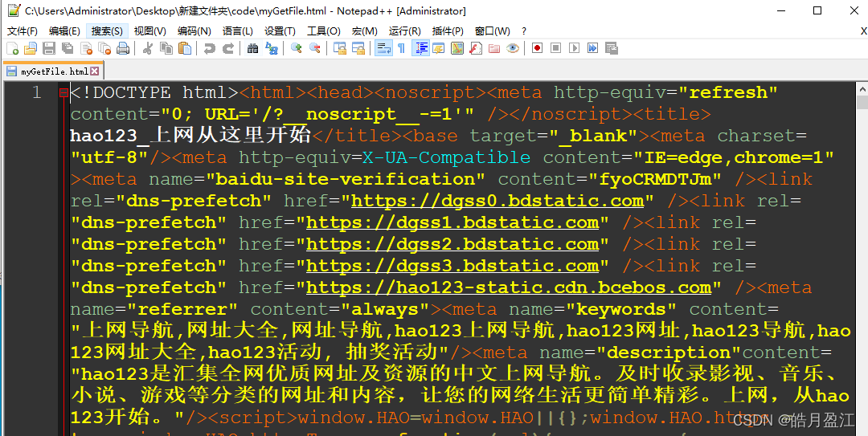Screen dimensions: 868x436
Task: Open the Document Map icon
Action: coord(457,49)
